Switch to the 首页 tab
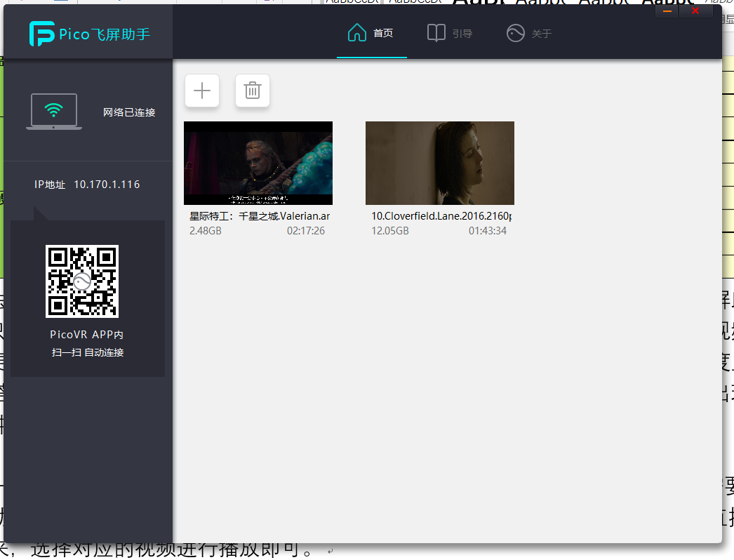 383,34
